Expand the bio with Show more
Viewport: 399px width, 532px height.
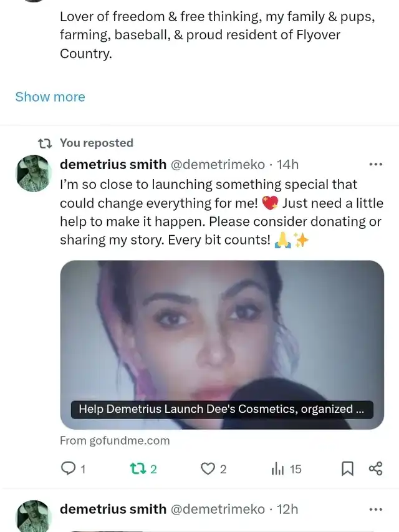50,97
